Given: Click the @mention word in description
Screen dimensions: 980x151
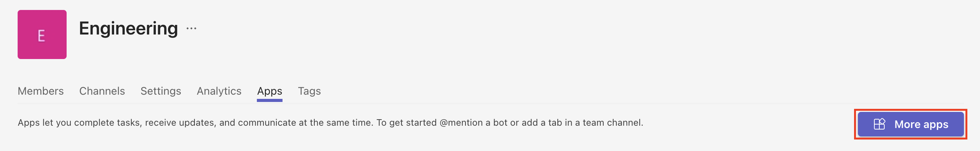Looking at the screenshot, I should (461, 123).
